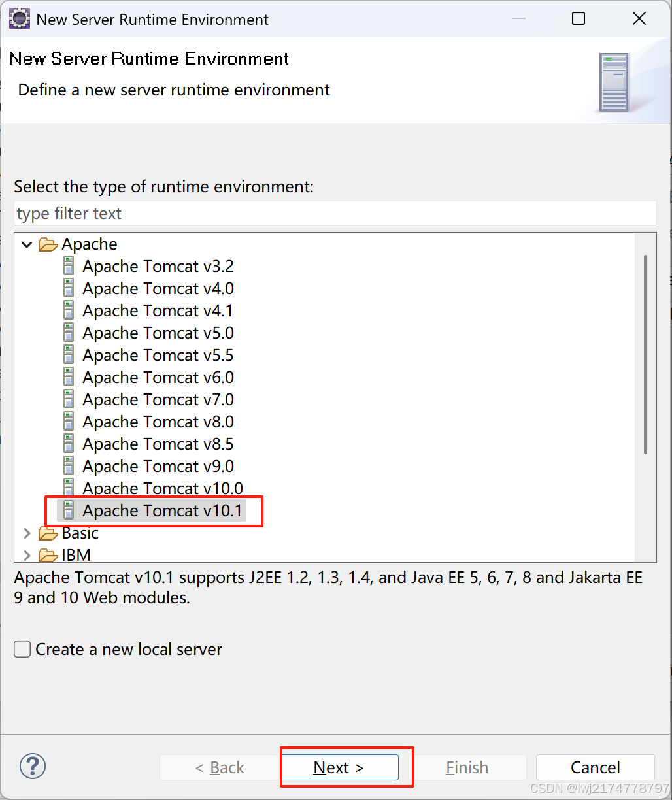Click the Apache folder icon
The height and width of the screenshot is (800, 672).
click(x=48, y=244)
